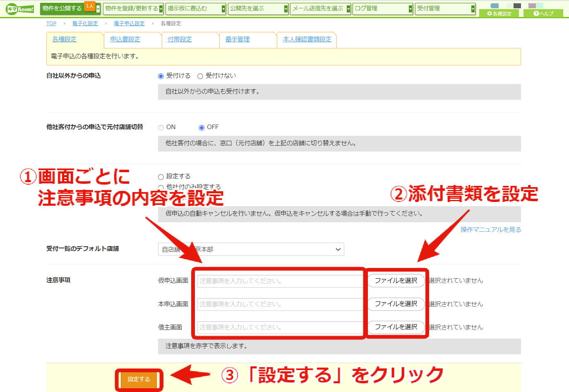Choose 他社付のみ設定する radio option
The height and width of the screenshot is (392, 569).
click(161, 187)
